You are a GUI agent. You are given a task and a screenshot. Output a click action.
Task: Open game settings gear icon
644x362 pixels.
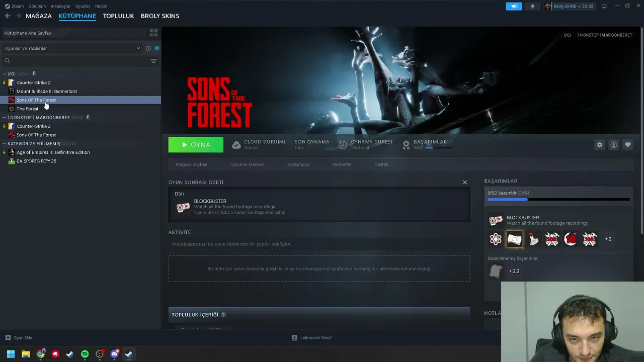point(600,145)
